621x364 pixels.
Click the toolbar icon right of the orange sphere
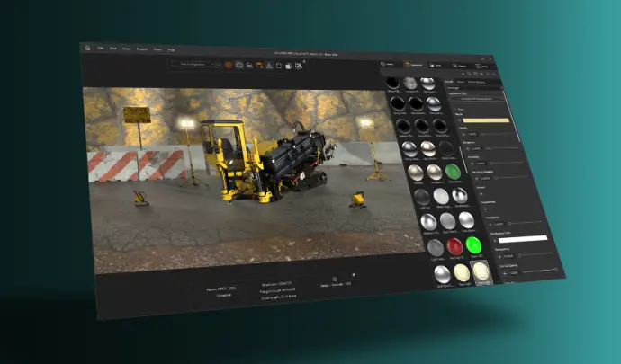(x=238, y=65)
